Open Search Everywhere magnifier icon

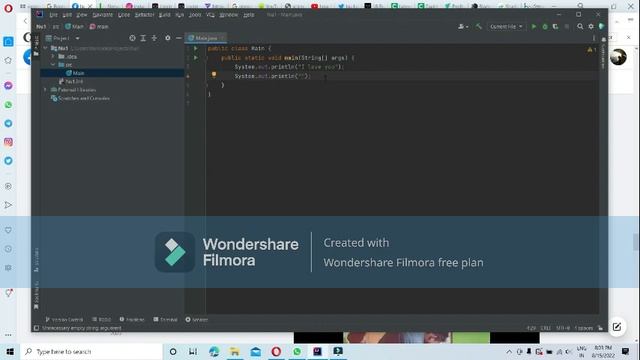[x=580, y=27]
